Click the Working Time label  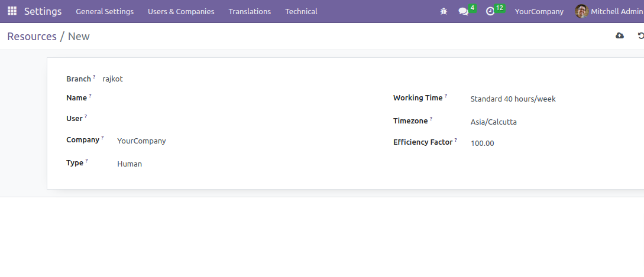(418, 97)
